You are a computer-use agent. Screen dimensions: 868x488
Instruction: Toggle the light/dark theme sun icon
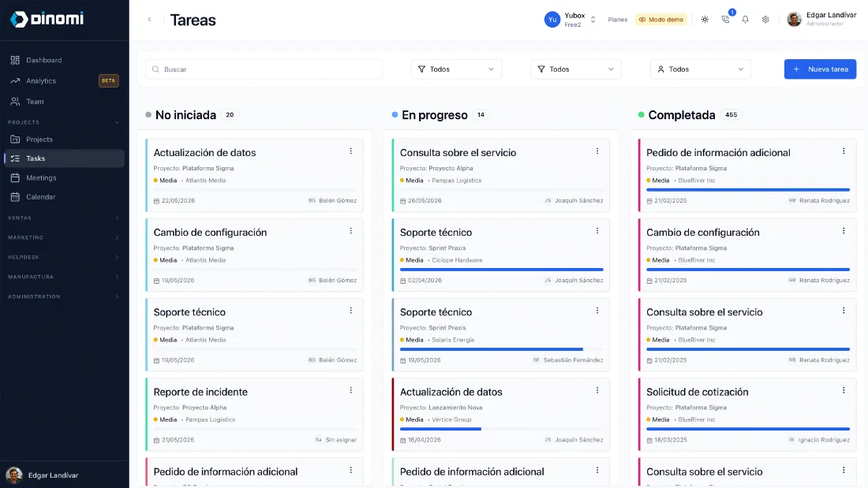pos(705,20)
